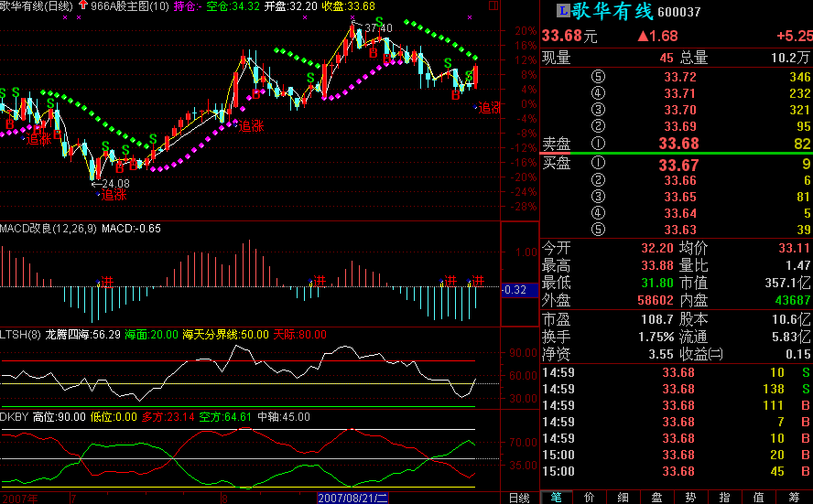Viewport: 813px width, 504px height.
Task: Click the 歌华有线 name in quote panel
Action: (612, 10)
